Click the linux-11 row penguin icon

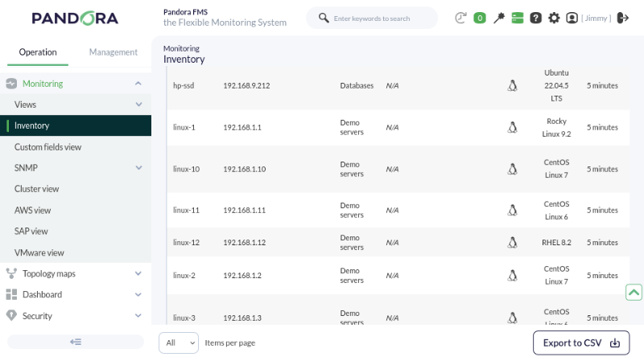(x=512, y=210)
